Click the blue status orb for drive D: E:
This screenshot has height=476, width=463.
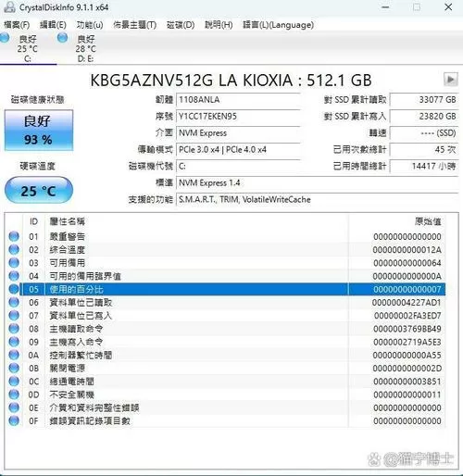62,38
